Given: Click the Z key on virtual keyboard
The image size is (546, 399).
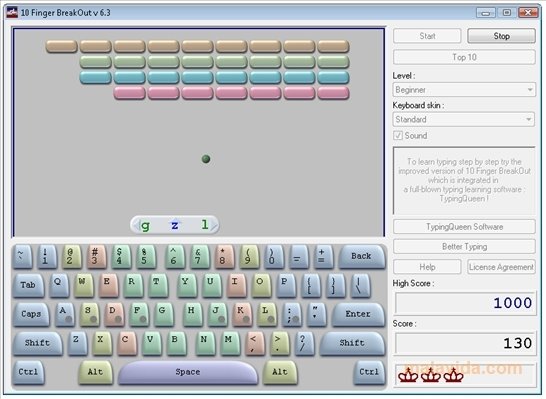Looking at the screenshot, I should pos(77,343).
